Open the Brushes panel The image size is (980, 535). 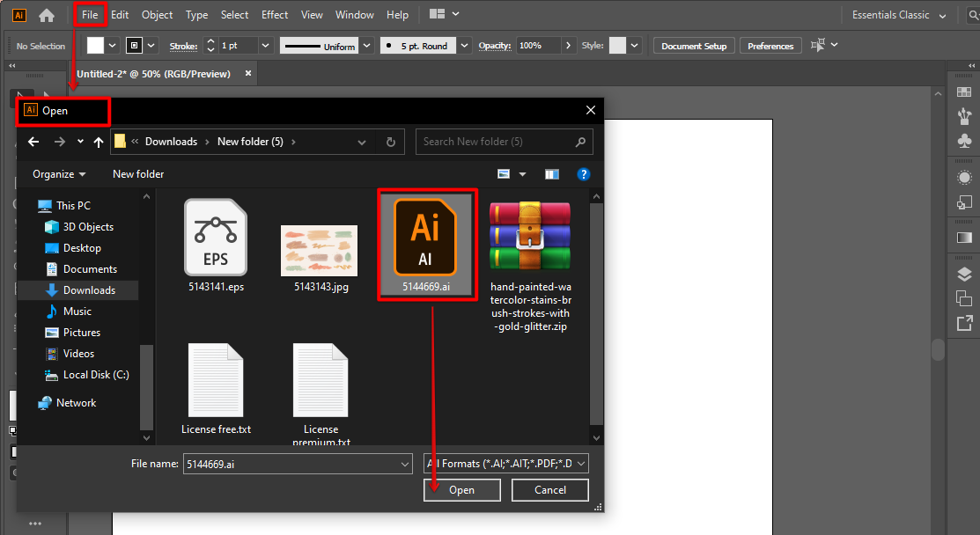coord(964,114)
